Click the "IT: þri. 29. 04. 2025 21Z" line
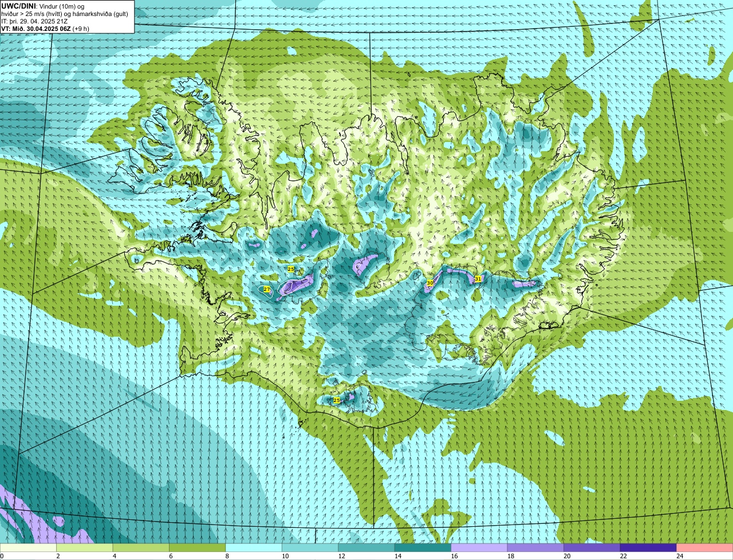The width and height of the screenshot is (733, 560). pyautogui.click(x=34, y=21)
